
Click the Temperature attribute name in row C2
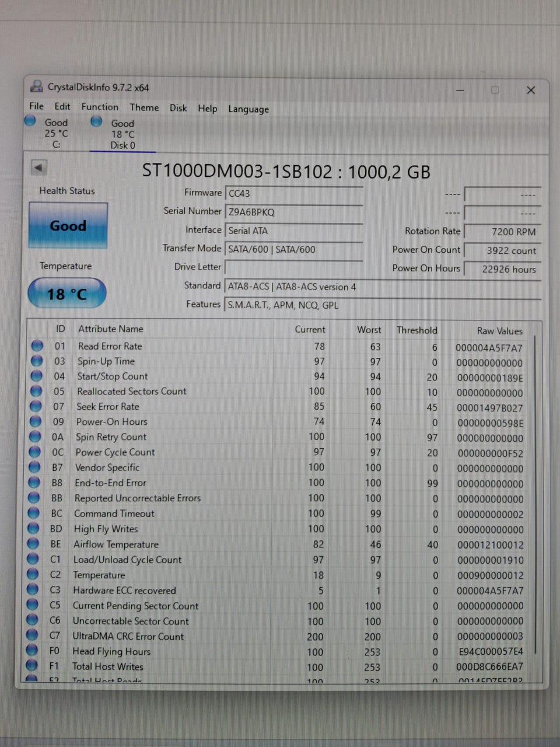99,575
